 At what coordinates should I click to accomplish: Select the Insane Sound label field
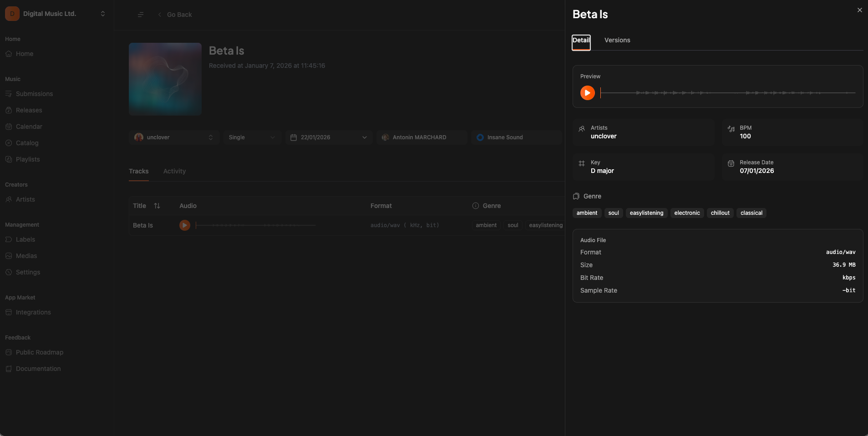click(517, 137)
